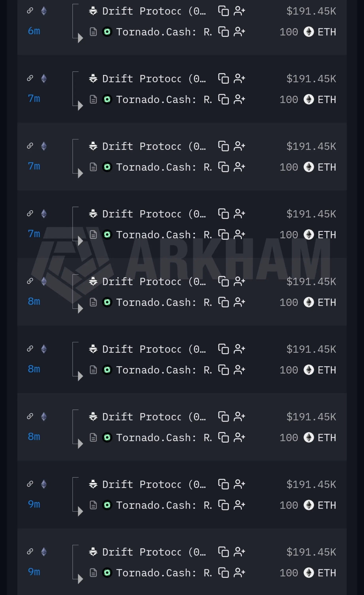The image size is (364, 595).
Task: Click the Ethereum chain icon in the 6m row
Action: 44,11
